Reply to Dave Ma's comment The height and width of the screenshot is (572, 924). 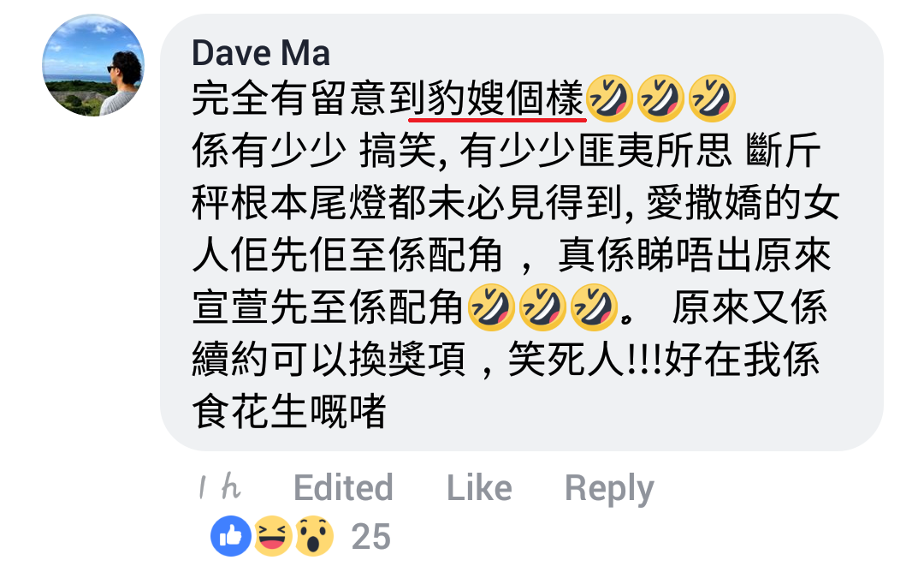609,489
